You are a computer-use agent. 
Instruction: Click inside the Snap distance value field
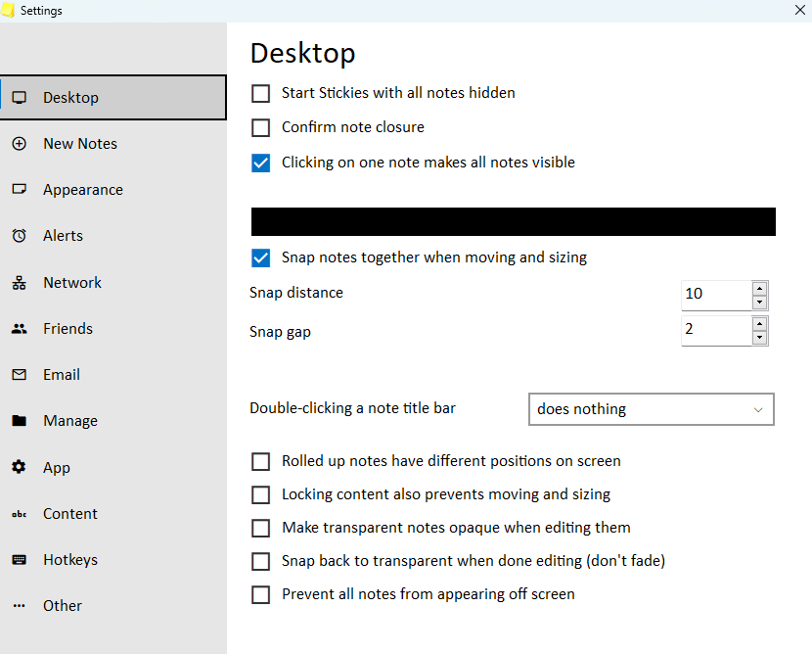pos(716,294)
